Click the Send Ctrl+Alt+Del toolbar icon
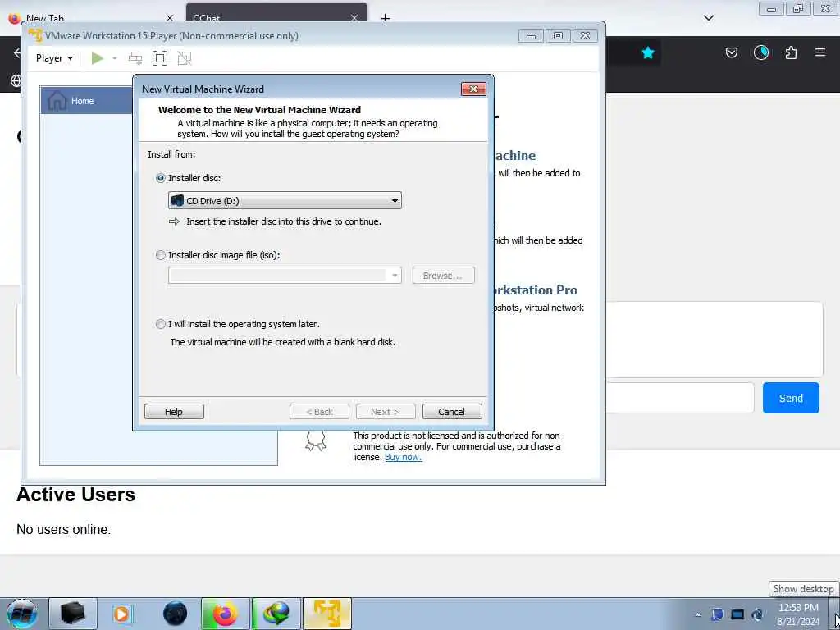840x630 pixels. [135, 58]
